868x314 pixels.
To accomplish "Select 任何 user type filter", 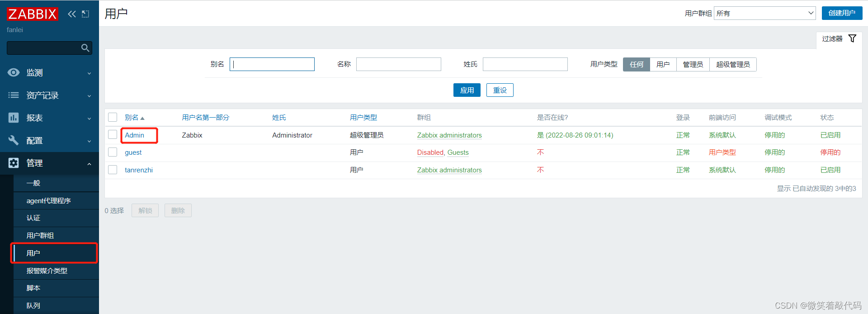I will click(x=637, y=64).
